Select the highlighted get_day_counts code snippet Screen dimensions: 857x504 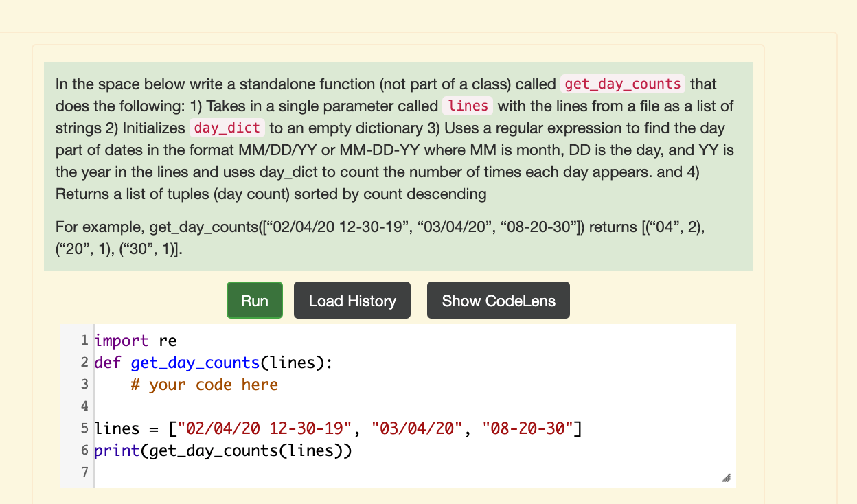621,84
